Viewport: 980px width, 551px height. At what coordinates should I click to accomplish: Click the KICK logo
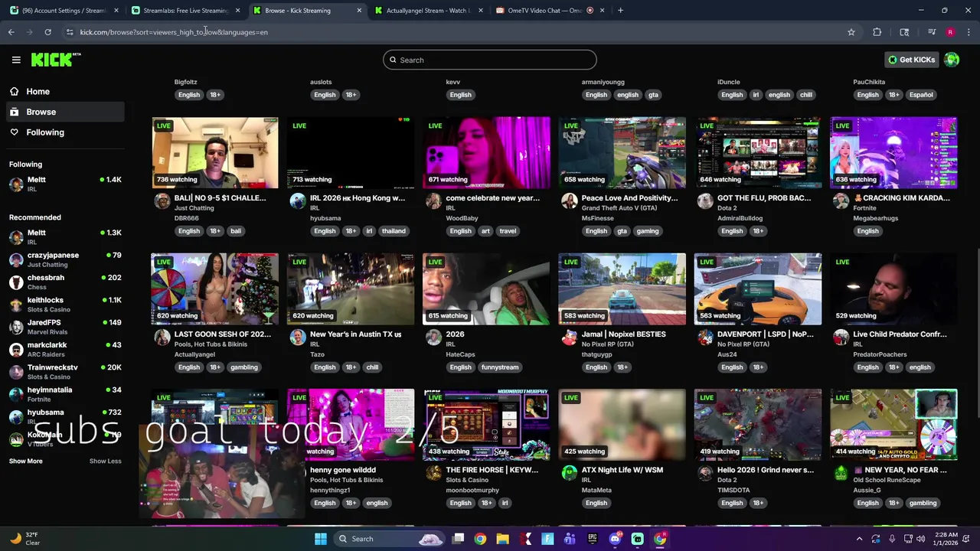point(56,60)
